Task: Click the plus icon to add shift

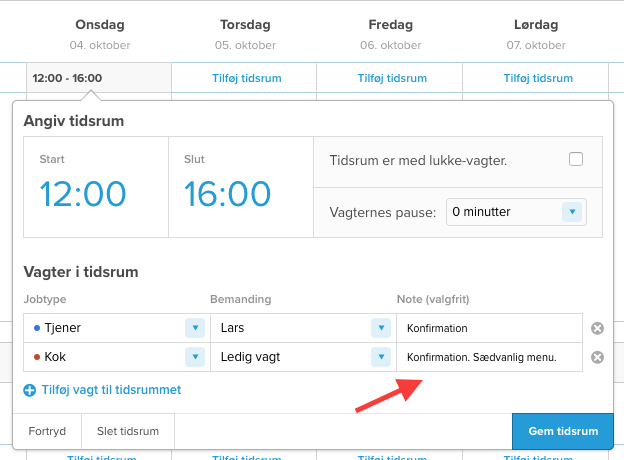Action: pos(30,390)
